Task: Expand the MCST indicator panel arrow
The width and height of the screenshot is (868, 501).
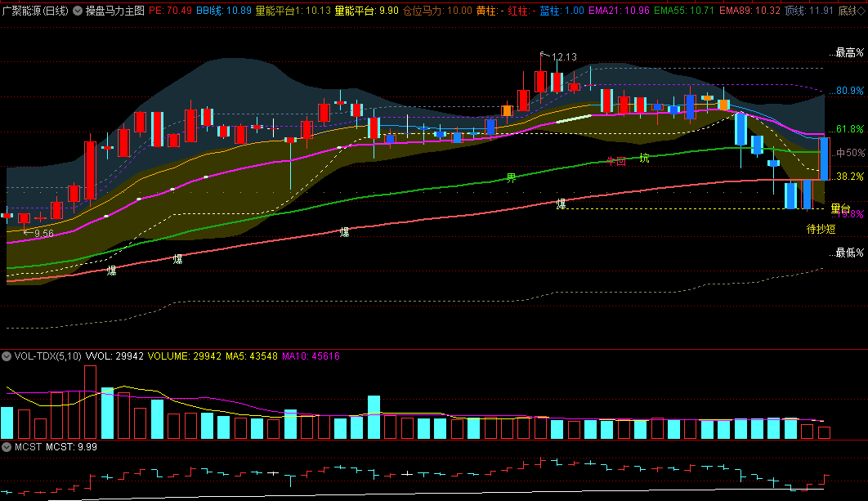Action: [x=7, y=447]
